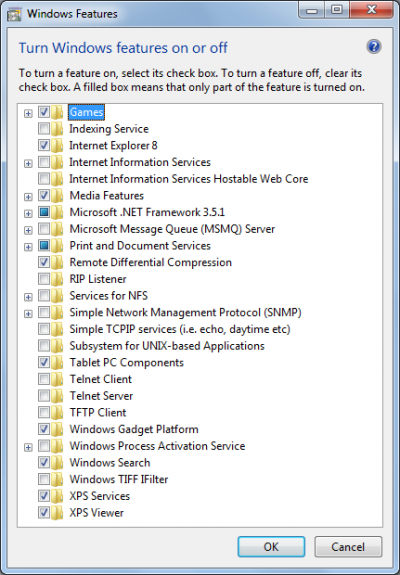The width and height of the screenshot is (400, 575).
Task: Select the Remote Differential Compression label
Action: coord(151,262)
